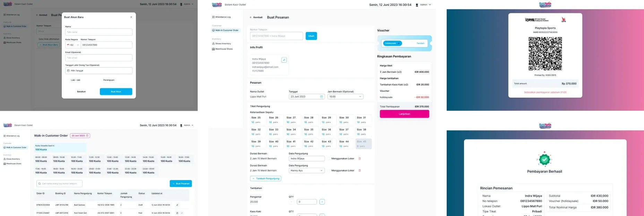Viewport: 644px width, 216px height.
Task: Click pencil edit icon on Indra Wijaya profile card
Action: (284, 60)
